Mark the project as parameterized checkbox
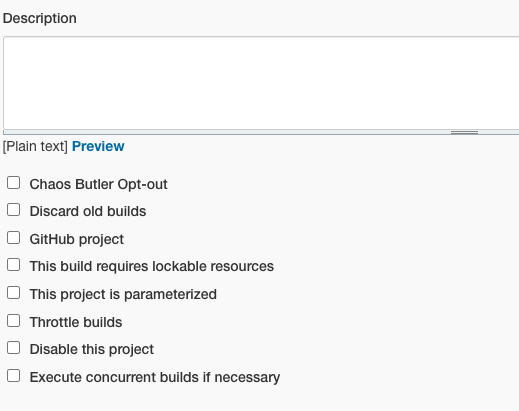This screenshot has height=411, width=519. click(13, 293)
